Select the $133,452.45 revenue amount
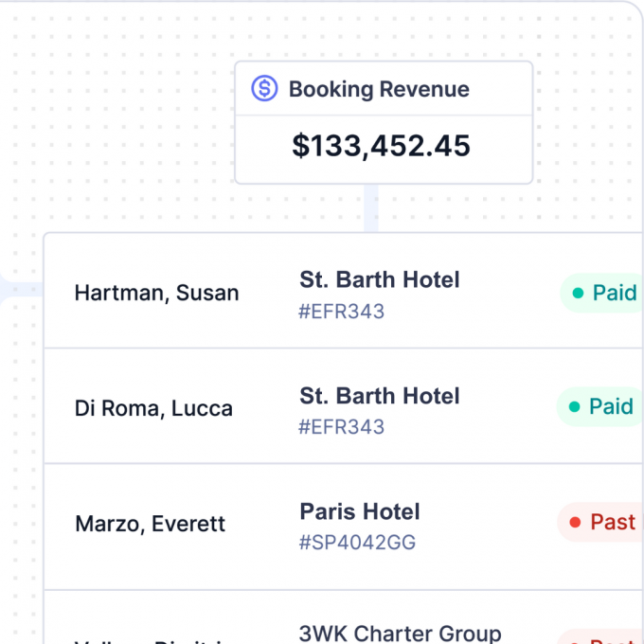 381,146
